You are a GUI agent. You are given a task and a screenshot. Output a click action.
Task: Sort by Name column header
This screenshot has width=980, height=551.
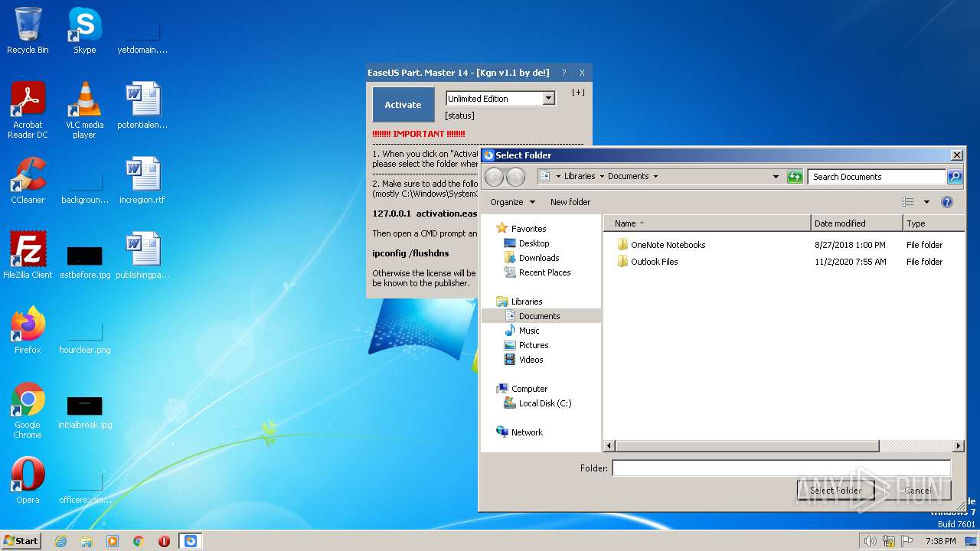(x=707, y=223)
